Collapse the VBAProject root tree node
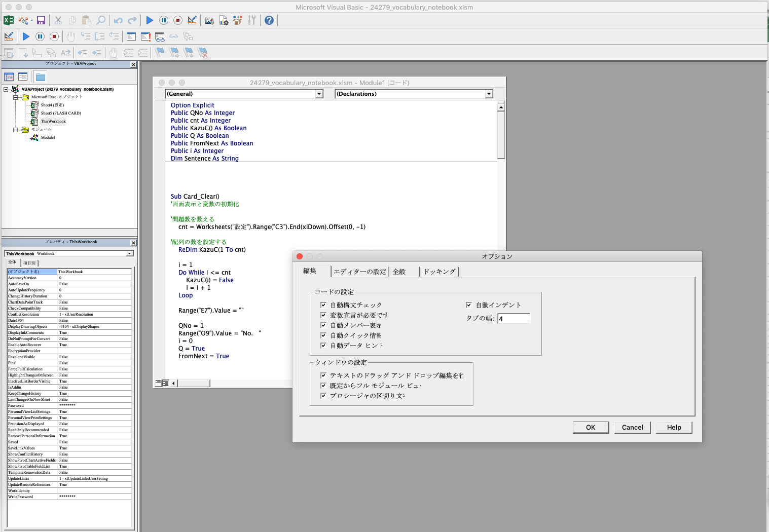This screenshot has width=769, height=532. pyautogui.click(x=6, y=89)
